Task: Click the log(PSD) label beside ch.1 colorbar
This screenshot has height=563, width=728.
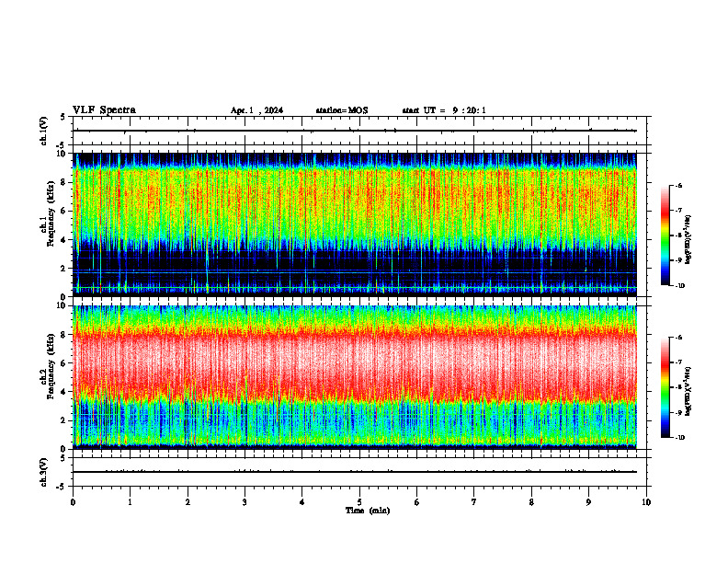Action: 688,239
